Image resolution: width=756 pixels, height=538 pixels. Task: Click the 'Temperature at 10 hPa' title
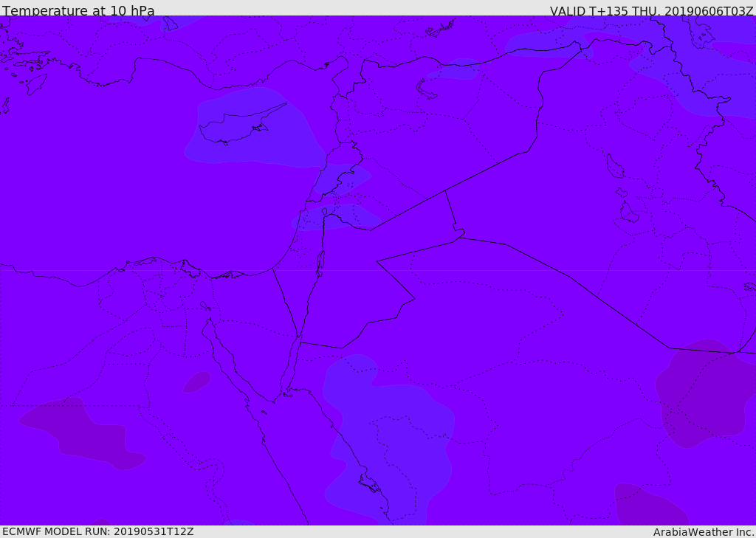pyautogui.click(x=78, y=10)
